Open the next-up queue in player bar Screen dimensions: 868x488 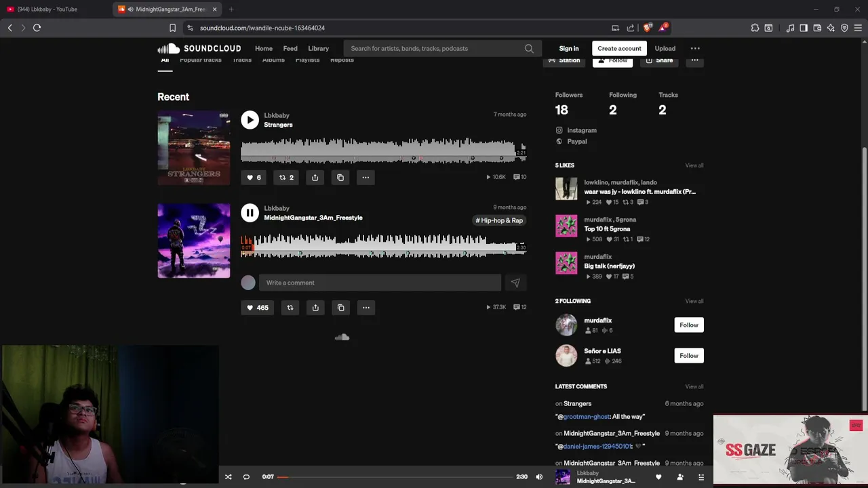(x=701, y=477)
